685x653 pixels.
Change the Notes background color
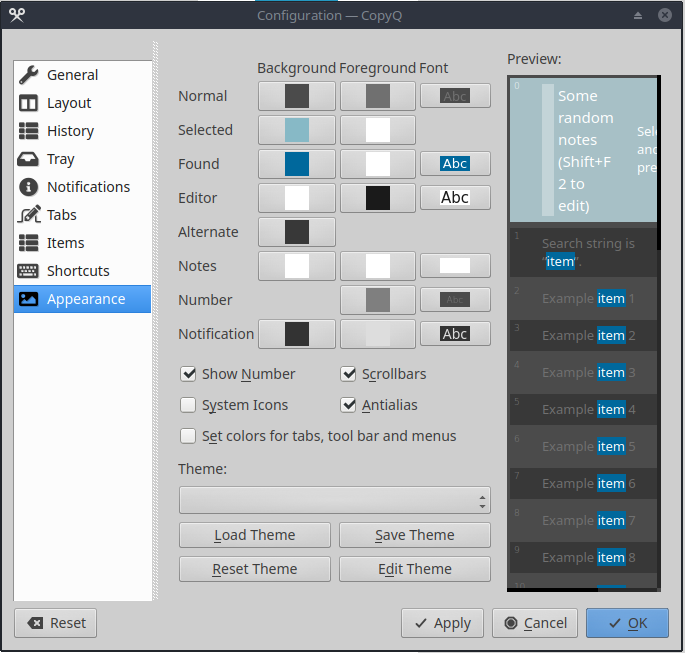coord(297,266)
